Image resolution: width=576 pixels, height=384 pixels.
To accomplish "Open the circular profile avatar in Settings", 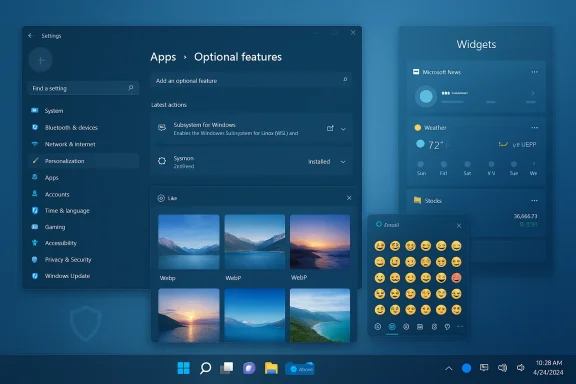I will [40, 60].
